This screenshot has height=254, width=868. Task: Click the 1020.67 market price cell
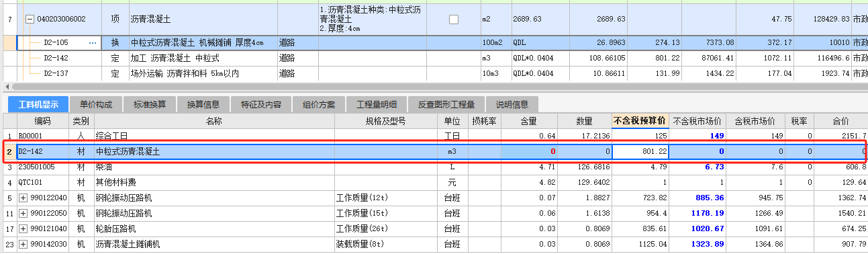(697, 228)
